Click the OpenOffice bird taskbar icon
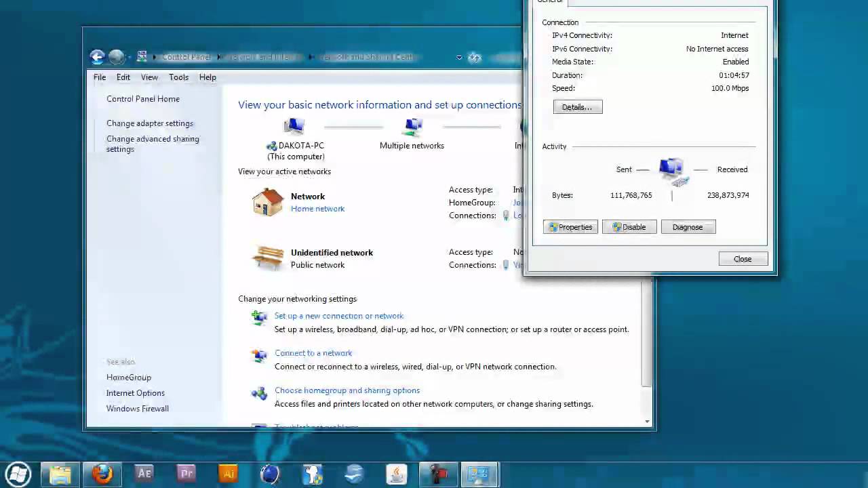This screenshot has height=488, width=868. click(x=355, y=474)
